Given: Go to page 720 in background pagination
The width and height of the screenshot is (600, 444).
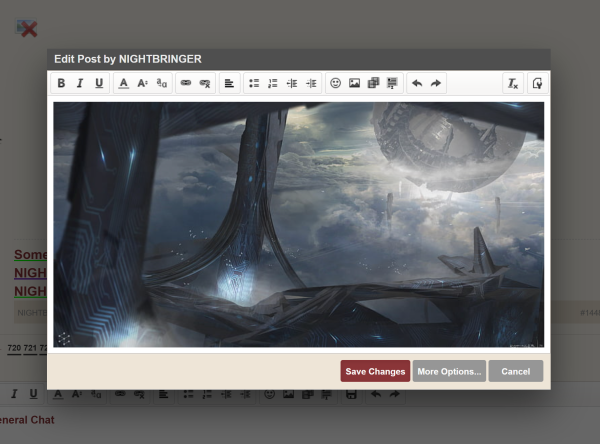Looking at the screenshot, I should pos(14,348).
